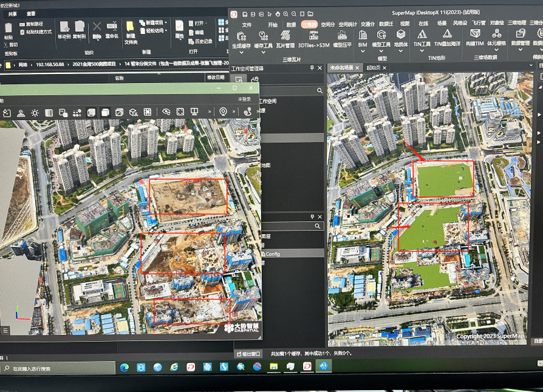This screenshot has height=392, width=543.
Task: Click the 删除 delete icon in File Explorer
Action: pos(97,27)
